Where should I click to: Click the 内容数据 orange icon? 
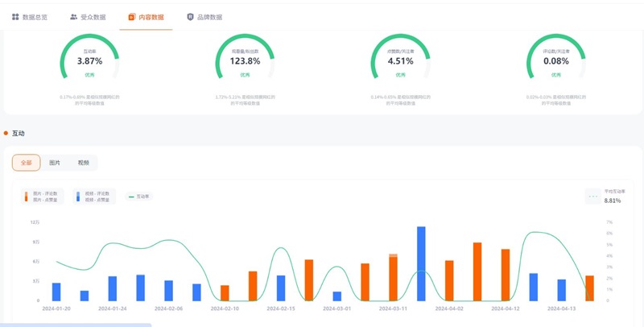[x=132, y=17]
